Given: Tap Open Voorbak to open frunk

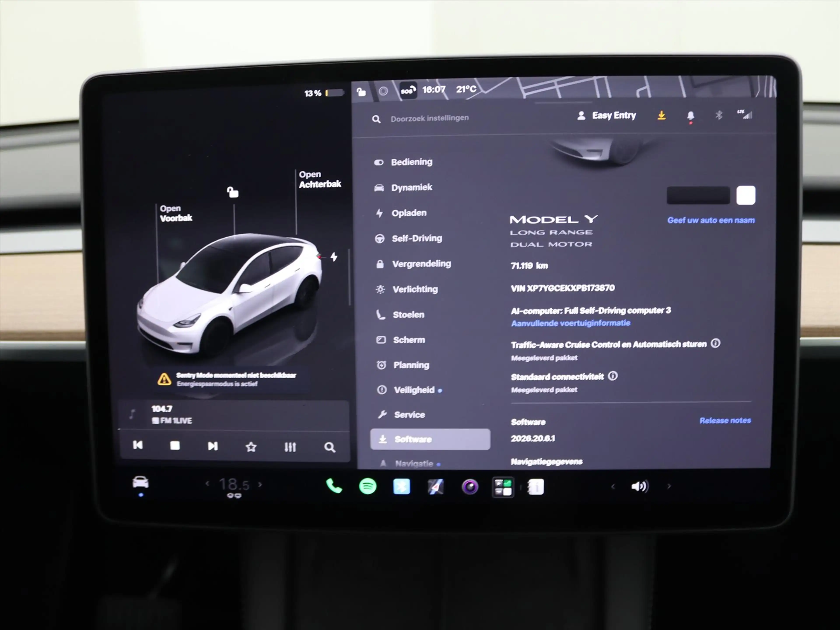Looking at the screenshot, I should (176, 213).
